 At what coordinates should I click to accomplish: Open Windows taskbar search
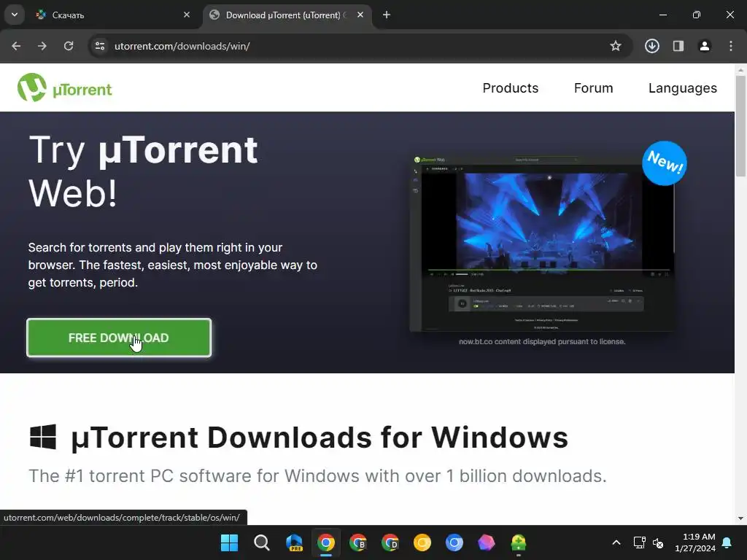pos(262,542)
